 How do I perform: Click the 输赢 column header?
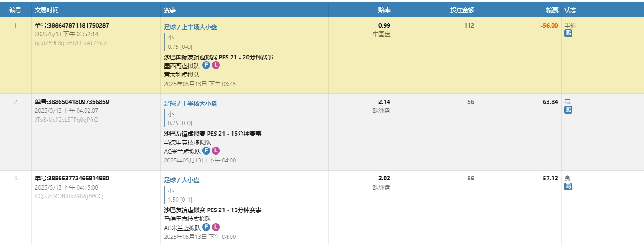coord(552,10)
